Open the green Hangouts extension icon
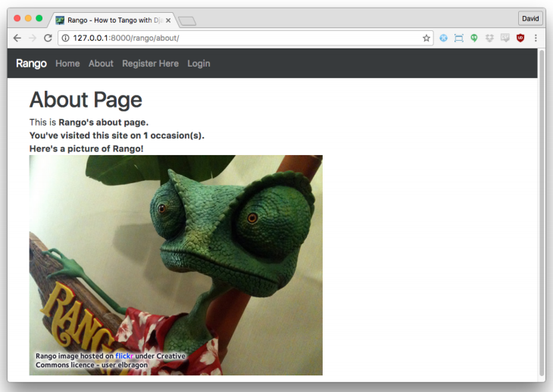 click(474, 38)
